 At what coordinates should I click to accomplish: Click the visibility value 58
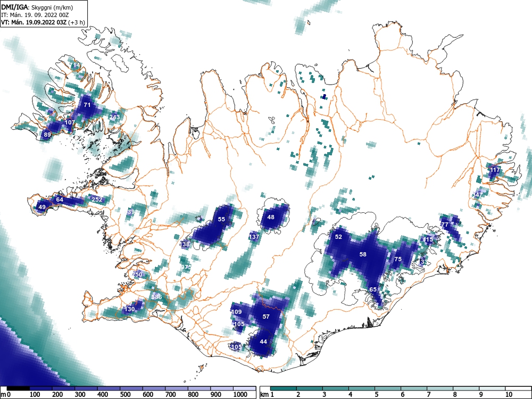pyautogui.click(x=363, y=254)
